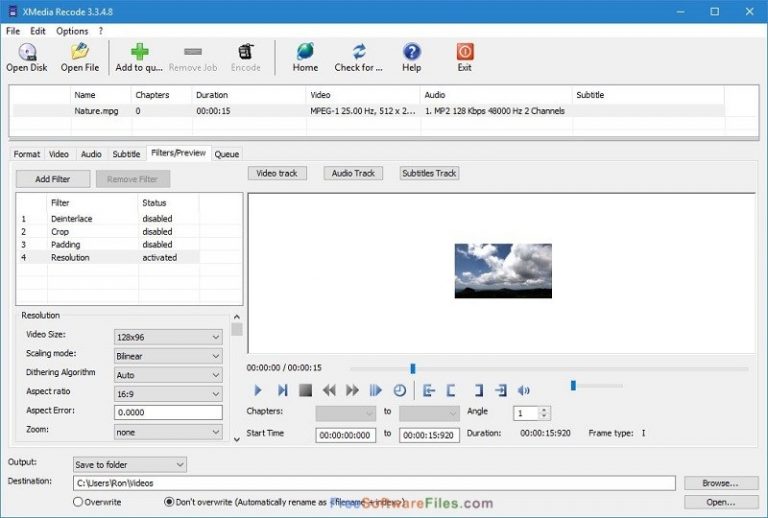
Task: Open the Dithering Algorithm dropdown
Action: click(168, 375)
